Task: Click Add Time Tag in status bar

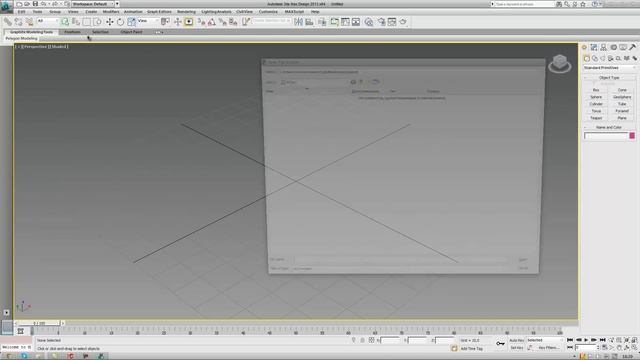Action: 471,349
